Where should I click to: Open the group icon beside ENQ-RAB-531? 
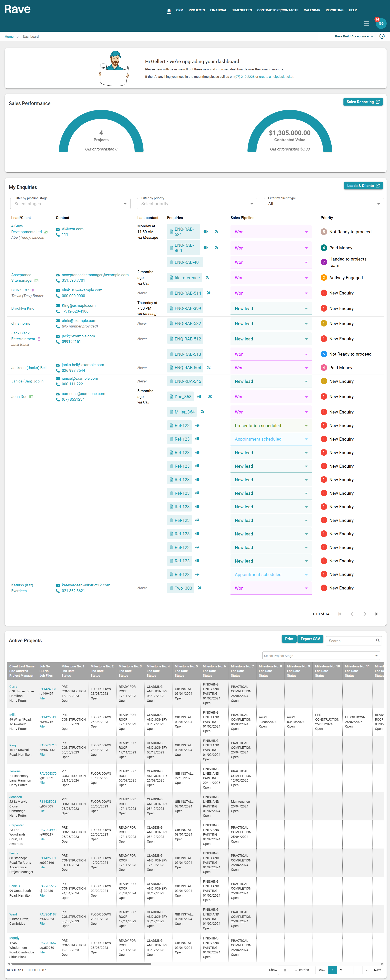tap(206, 232)
